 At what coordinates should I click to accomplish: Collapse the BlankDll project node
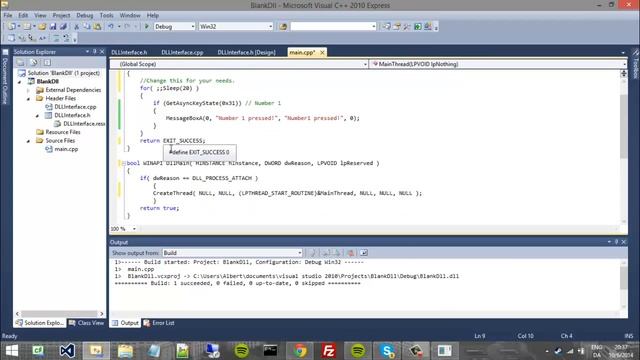19,82
